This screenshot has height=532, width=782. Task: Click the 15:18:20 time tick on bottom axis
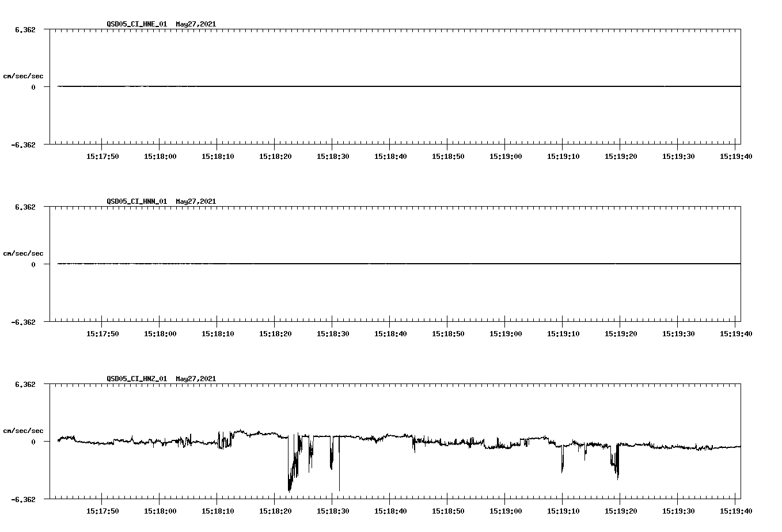[275, 510]
